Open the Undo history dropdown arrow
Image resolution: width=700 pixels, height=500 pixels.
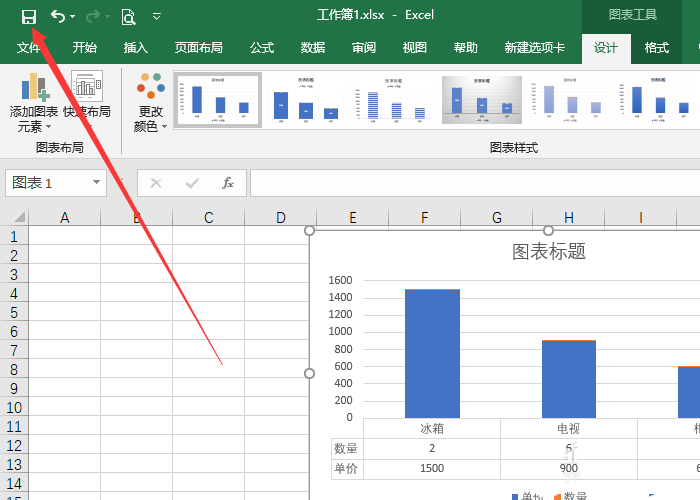72,17
